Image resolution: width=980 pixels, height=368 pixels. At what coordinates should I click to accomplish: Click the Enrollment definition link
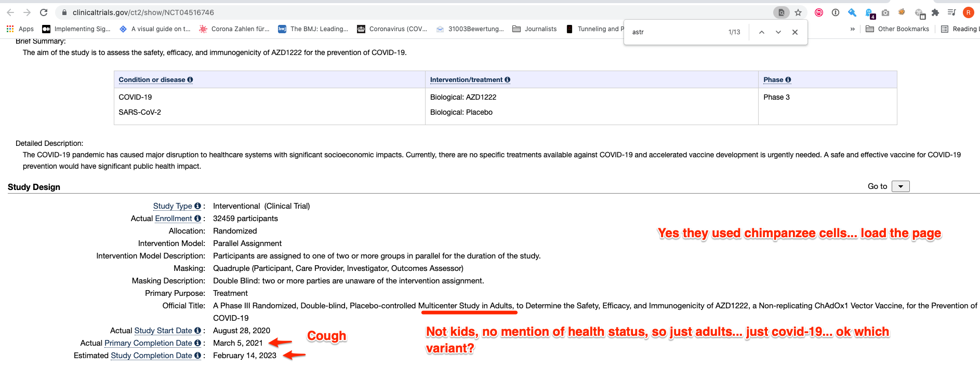tap(174, 219)
